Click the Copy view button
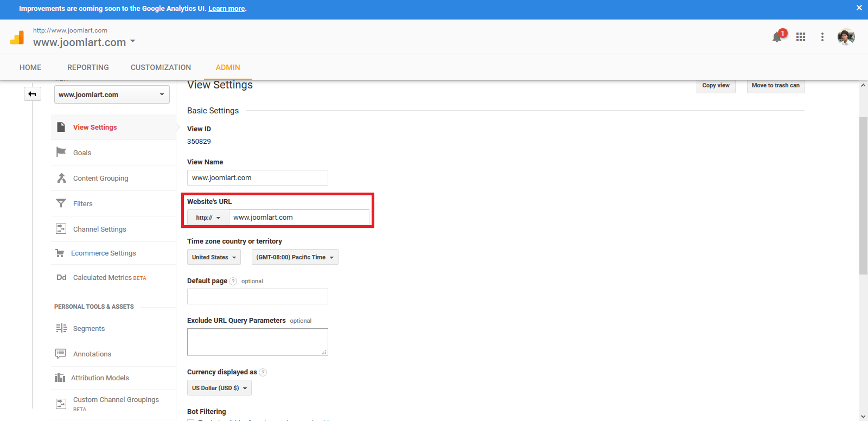Viewport: 868px width, 421px height. coord(716,86)
